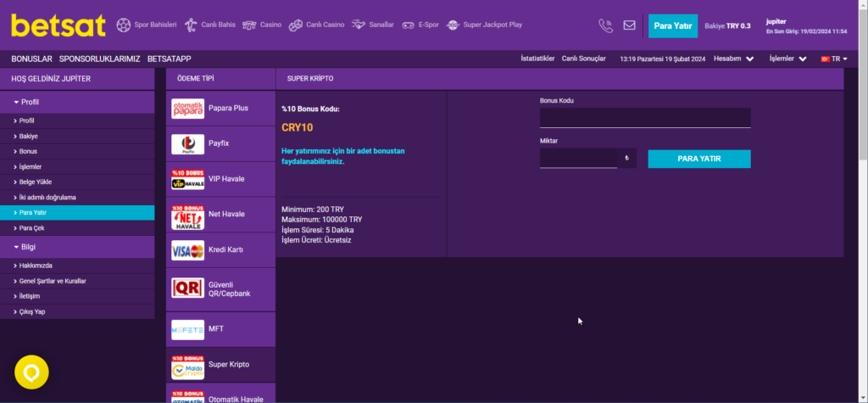Click PARA YATIR submit button

point(699,159)
